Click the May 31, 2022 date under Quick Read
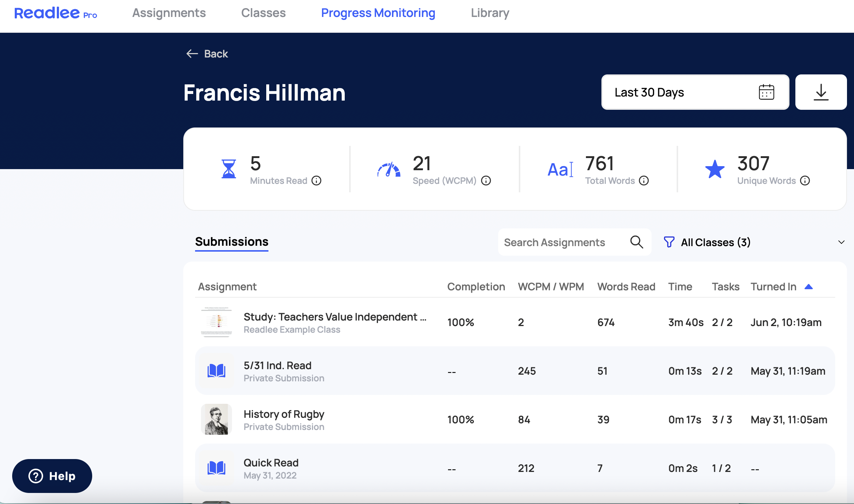 270,476
